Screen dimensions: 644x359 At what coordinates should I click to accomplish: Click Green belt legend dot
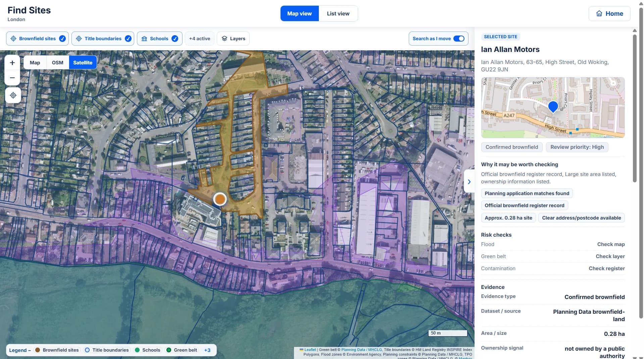tap(169, 350)
